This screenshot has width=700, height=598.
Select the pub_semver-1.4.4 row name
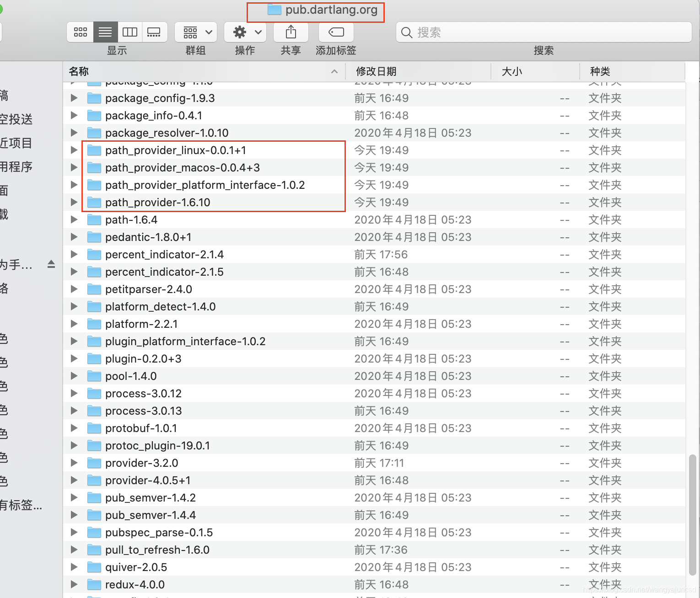click(151, 515)
